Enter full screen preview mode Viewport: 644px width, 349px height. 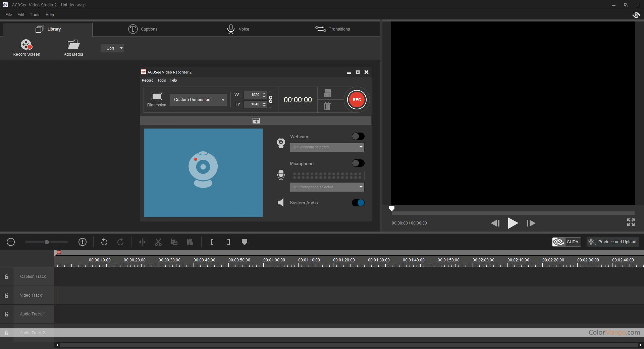631,222
